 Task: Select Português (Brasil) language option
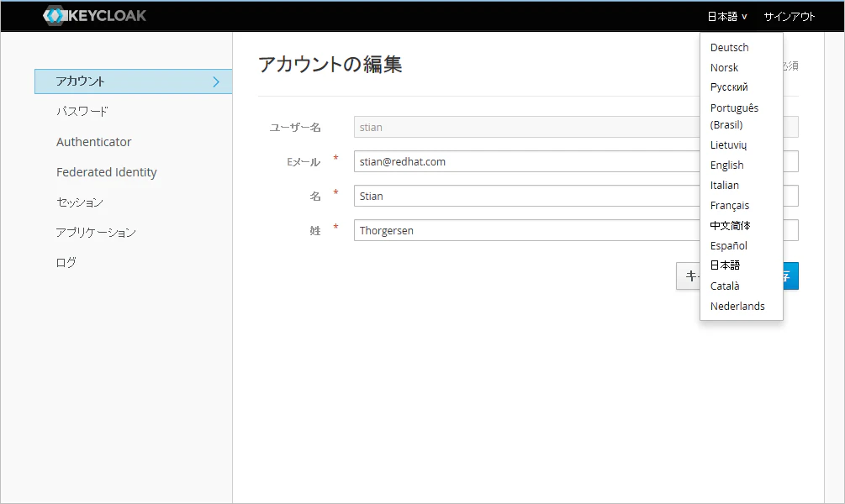tap(734, 116)
